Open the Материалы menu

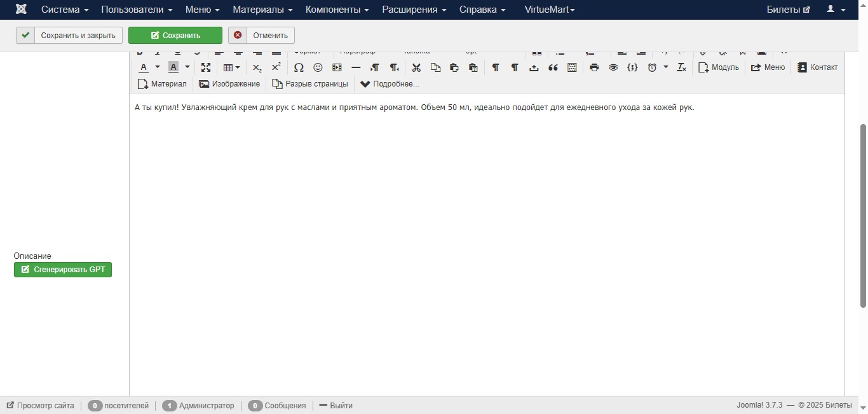262,10
